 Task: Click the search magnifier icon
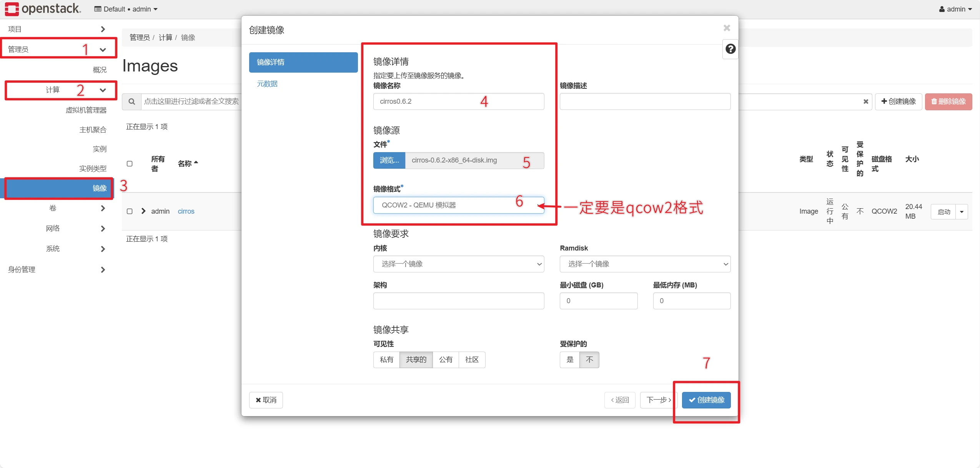pos(131,101)
